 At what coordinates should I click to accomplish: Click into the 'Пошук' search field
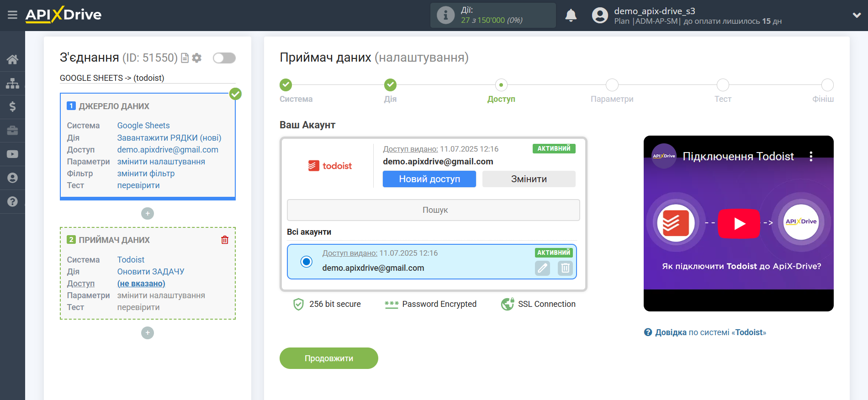[433, 210]
